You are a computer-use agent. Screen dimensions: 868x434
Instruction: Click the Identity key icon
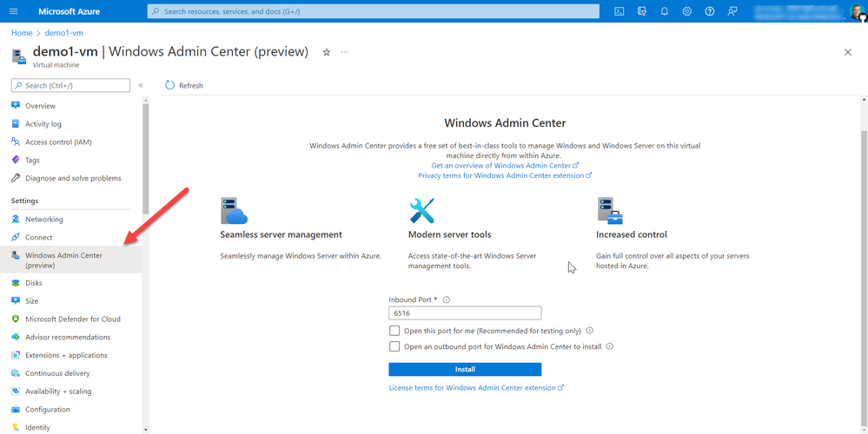[x=16, y=427]
